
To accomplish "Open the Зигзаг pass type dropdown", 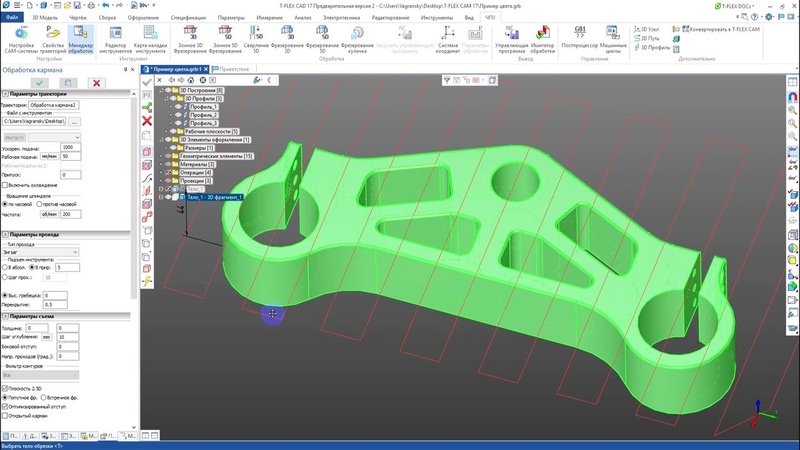I will point(41,252).
